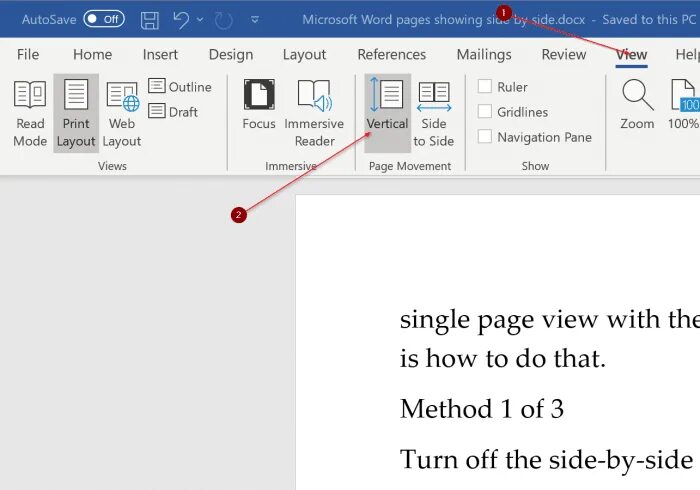Click the Redo/Repeat icon

click(x=224, y=20)
